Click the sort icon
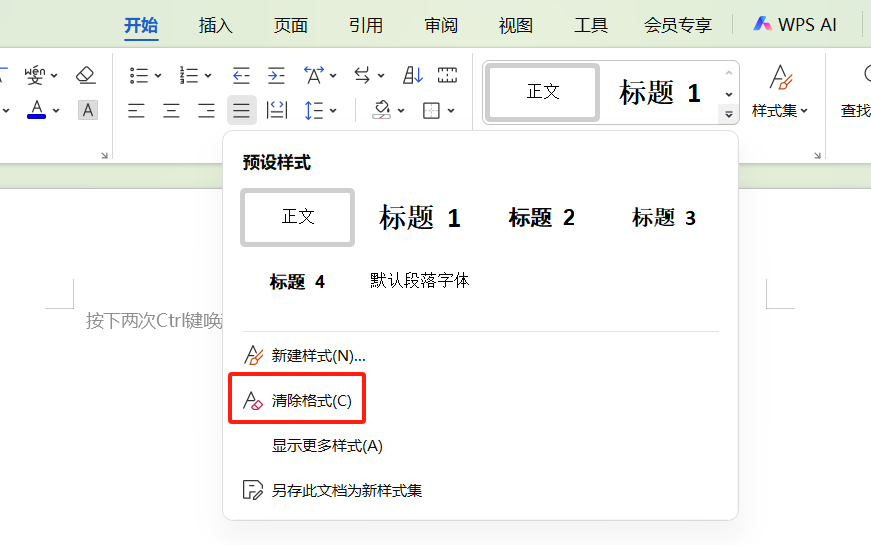Image resolution: width=871 pixels, height=545 pixels. coord(413,75)
